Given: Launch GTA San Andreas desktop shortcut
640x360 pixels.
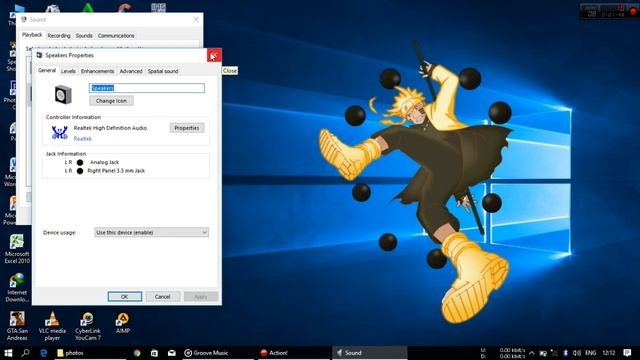Looking at the screenshot, I should (17, 326).
